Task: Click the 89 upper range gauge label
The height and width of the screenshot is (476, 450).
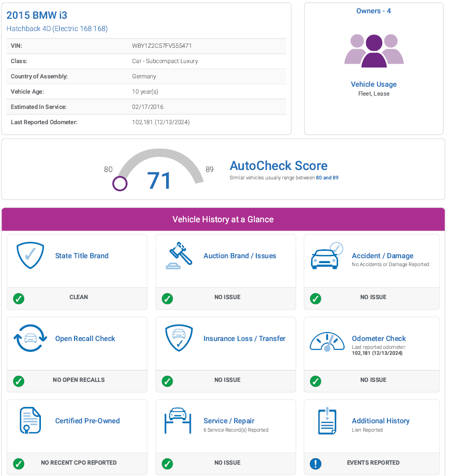Action: click(209, 170)
